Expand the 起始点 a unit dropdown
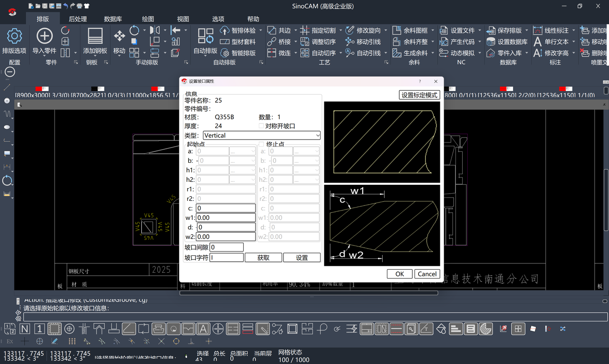The height and width of the screenshot is (364, 609). pos(242,151)
